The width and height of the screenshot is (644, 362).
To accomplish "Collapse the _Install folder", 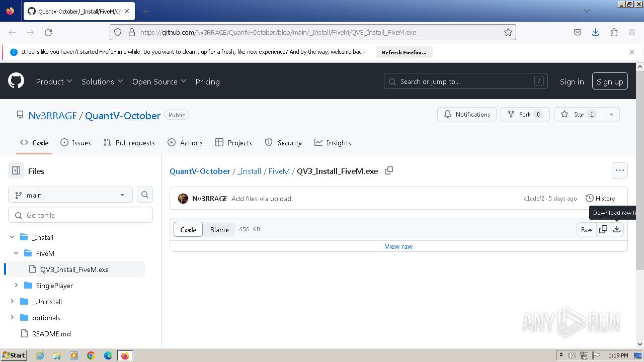I will [13, 237].
